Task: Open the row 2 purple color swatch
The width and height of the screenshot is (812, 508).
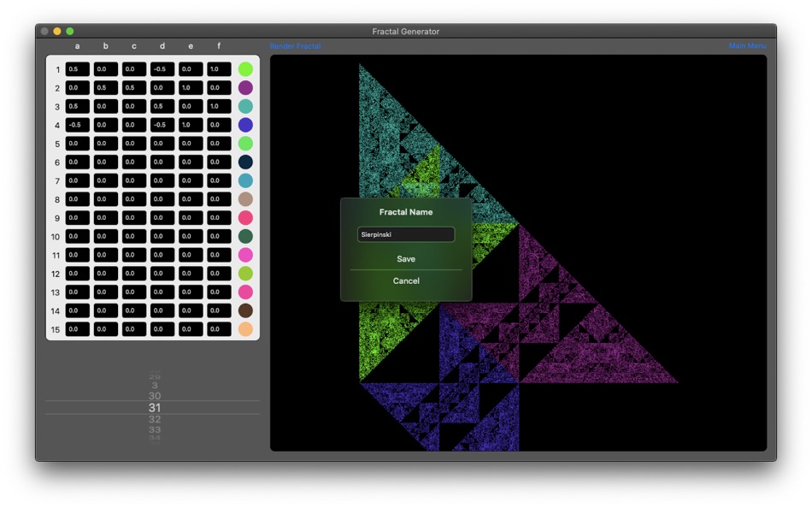Action: coord(245,87)
